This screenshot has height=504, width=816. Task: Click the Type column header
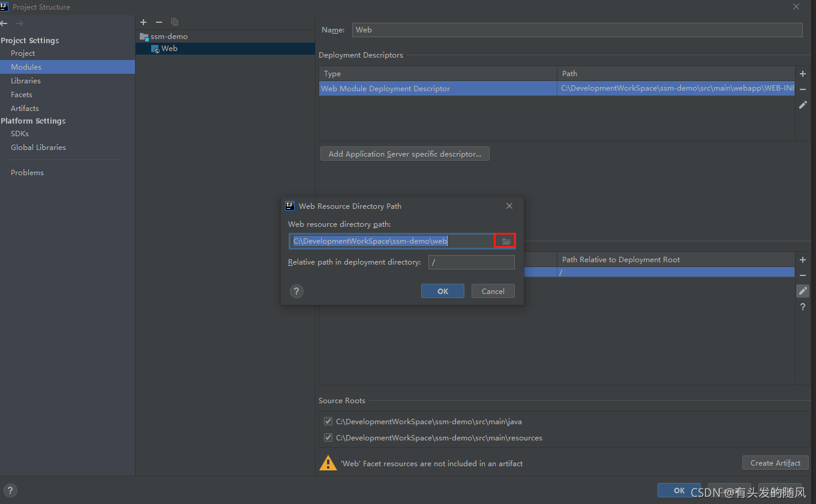pos(438,74)
